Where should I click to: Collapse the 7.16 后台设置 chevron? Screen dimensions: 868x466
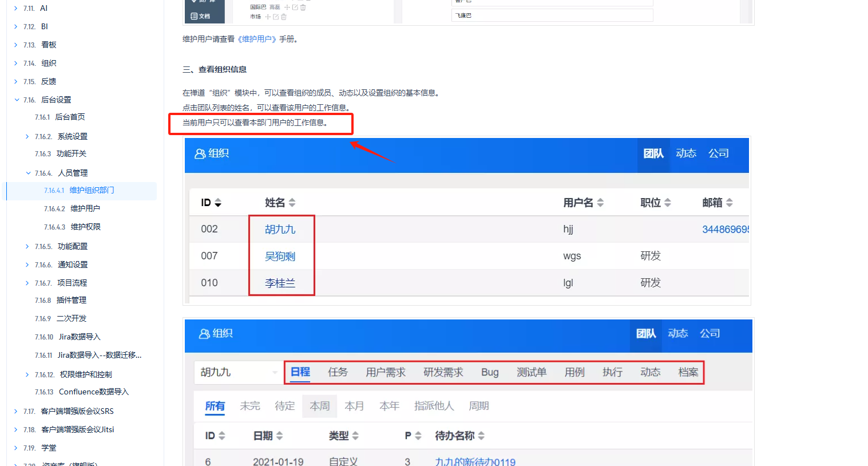point(17,100)
